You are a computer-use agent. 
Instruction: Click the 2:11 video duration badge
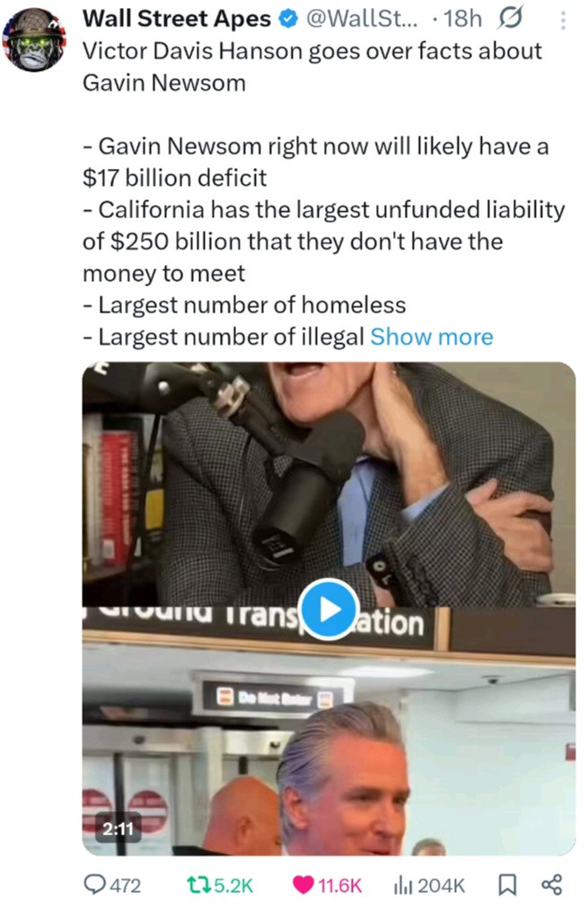pyautogui.click(x=118, y=829)
